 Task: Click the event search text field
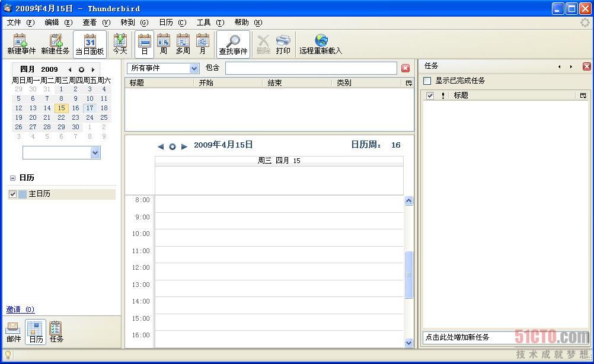point(311,68)
